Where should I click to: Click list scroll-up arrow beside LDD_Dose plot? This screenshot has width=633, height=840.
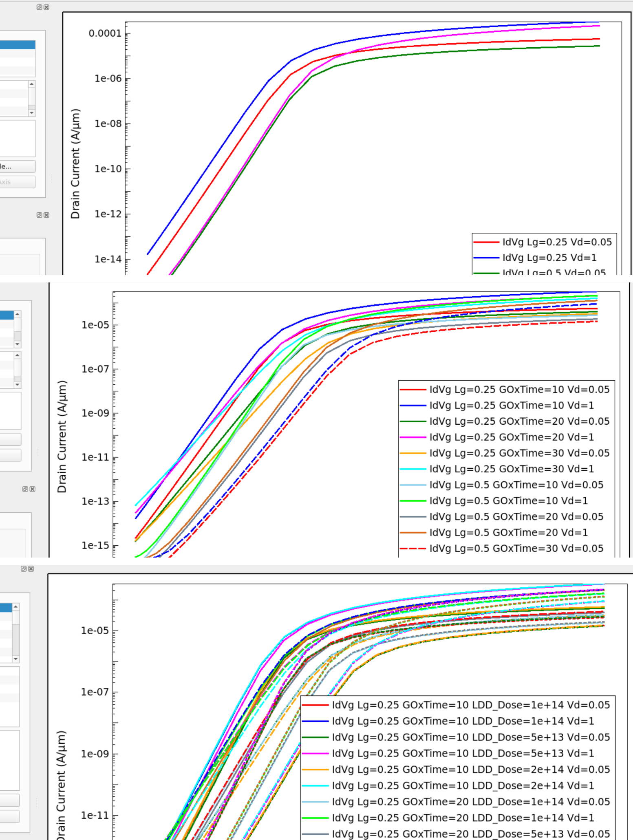coord(15,607)
